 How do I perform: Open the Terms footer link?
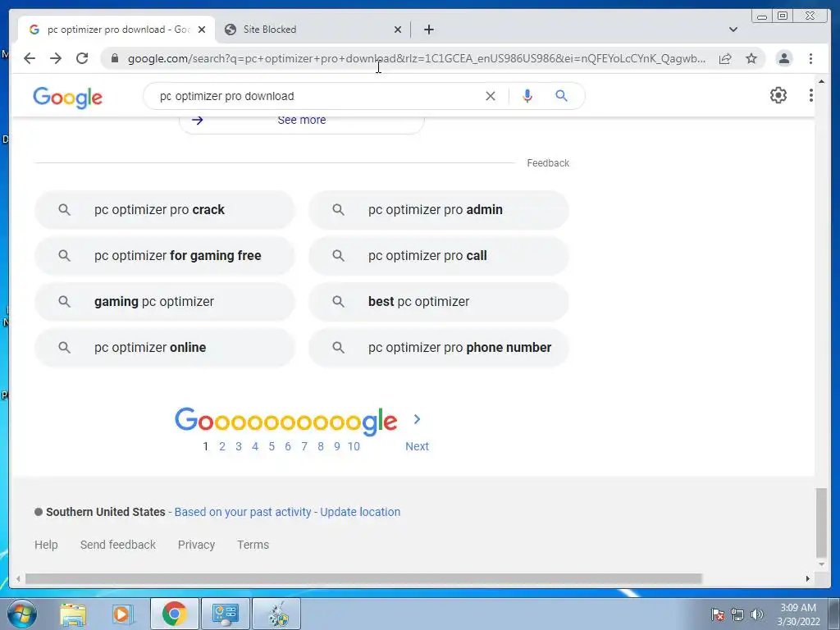point(253,545)
